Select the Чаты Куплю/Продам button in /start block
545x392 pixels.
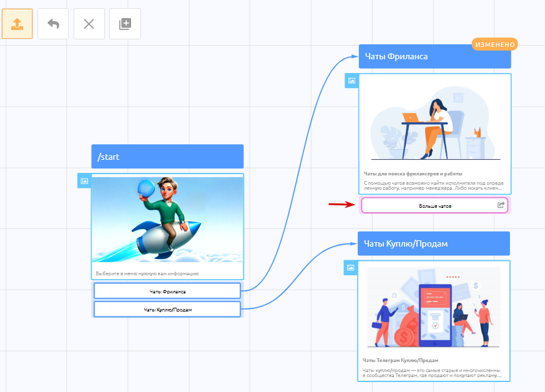pos(167,309)
